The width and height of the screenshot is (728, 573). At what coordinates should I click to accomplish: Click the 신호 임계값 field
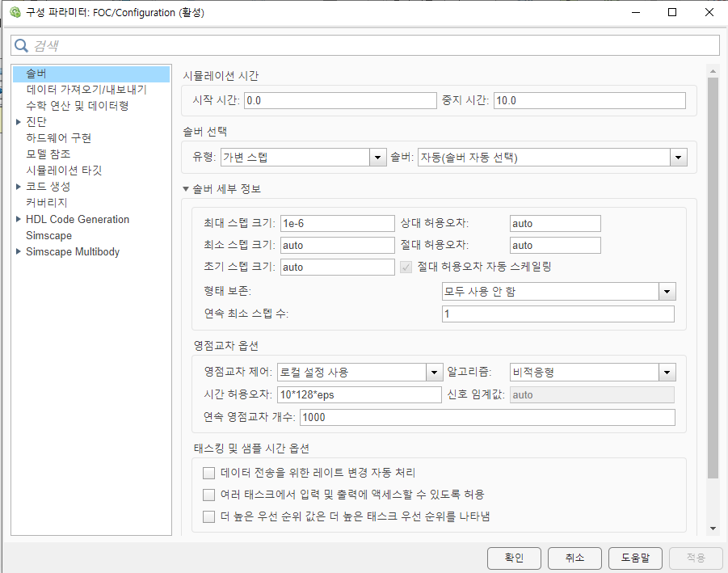coord(592,394)
